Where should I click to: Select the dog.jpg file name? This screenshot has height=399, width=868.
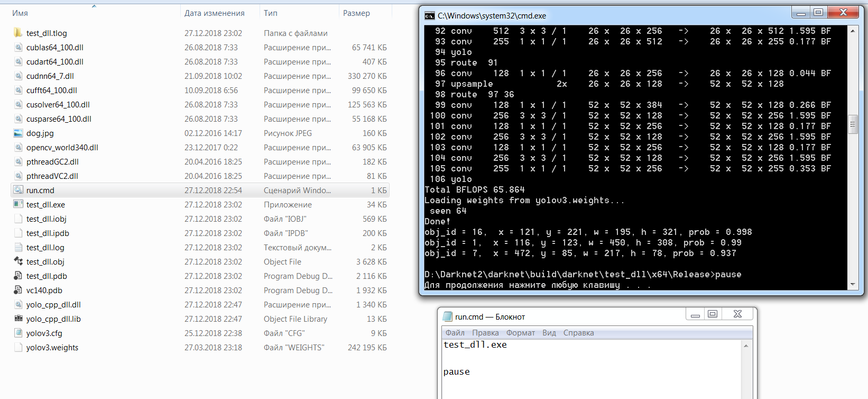point(40,133)
